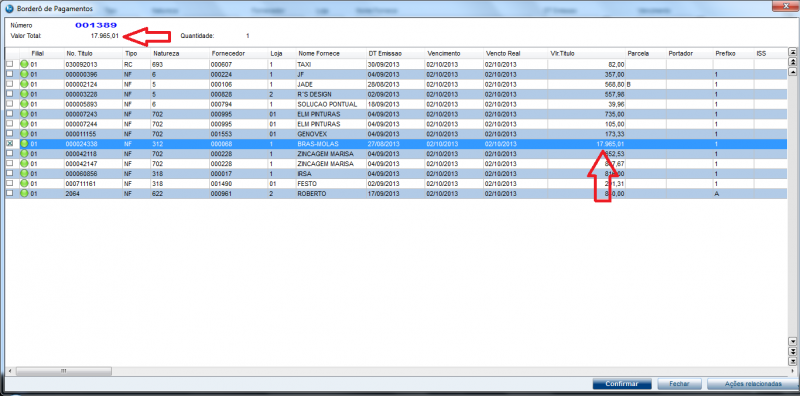Click the green status icon of the GENOVEX row

click(24, 134)
